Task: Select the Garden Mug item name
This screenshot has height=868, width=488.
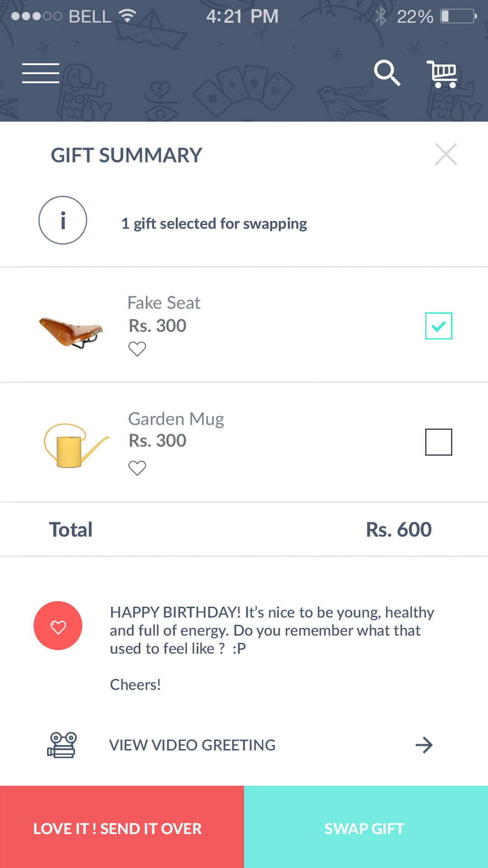Action: coord(176,419)
